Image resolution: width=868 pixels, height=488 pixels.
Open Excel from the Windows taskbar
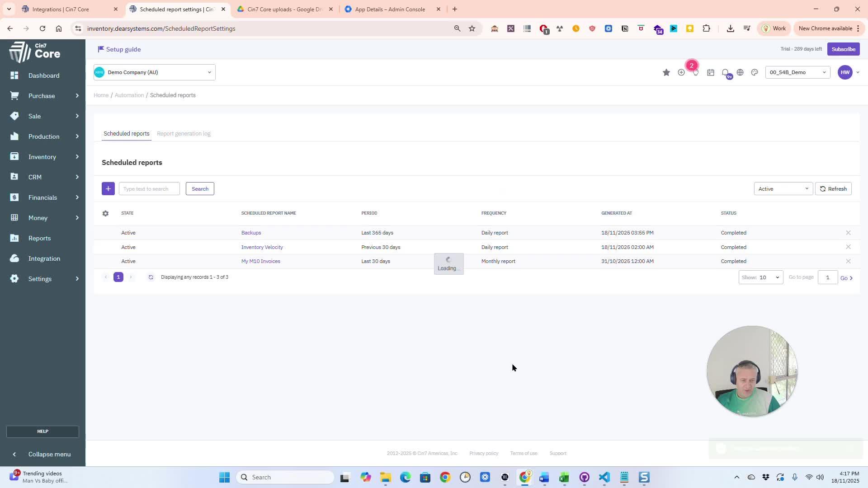(x=564, y=477)
